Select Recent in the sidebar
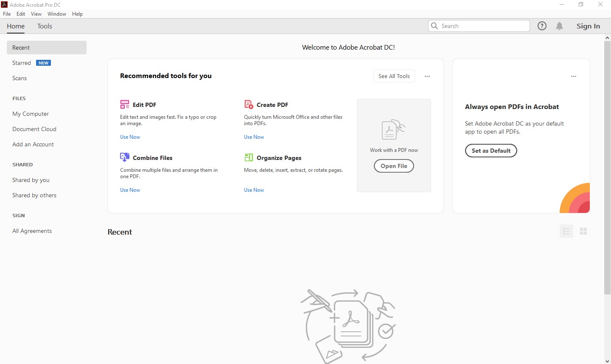 [x=47, y=48]
